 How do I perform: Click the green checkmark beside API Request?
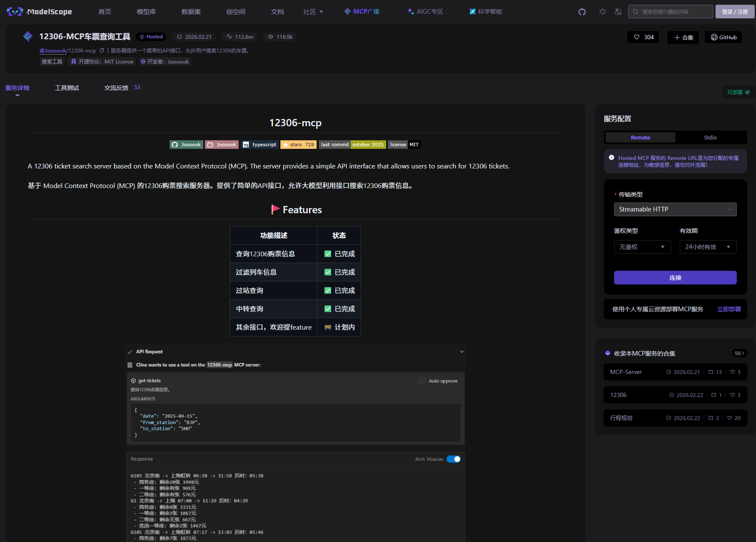(130, 352)
